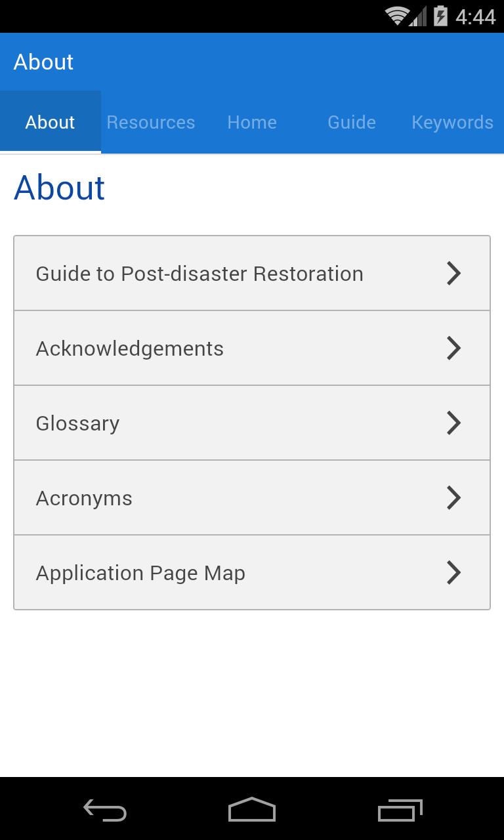Tap the clock showing 4:44
Viewport: 504px width, 840px height.
[475, 16]
